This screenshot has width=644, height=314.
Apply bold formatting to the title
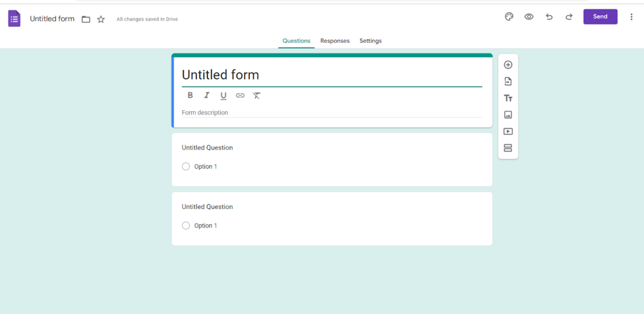coord(190,96)
